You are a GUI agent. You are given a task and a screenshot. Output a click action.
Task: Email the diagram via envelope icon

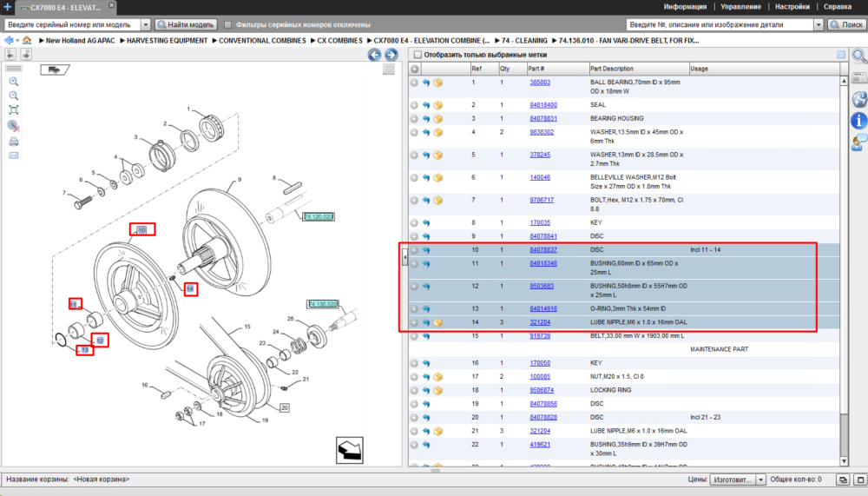(14, 155)
